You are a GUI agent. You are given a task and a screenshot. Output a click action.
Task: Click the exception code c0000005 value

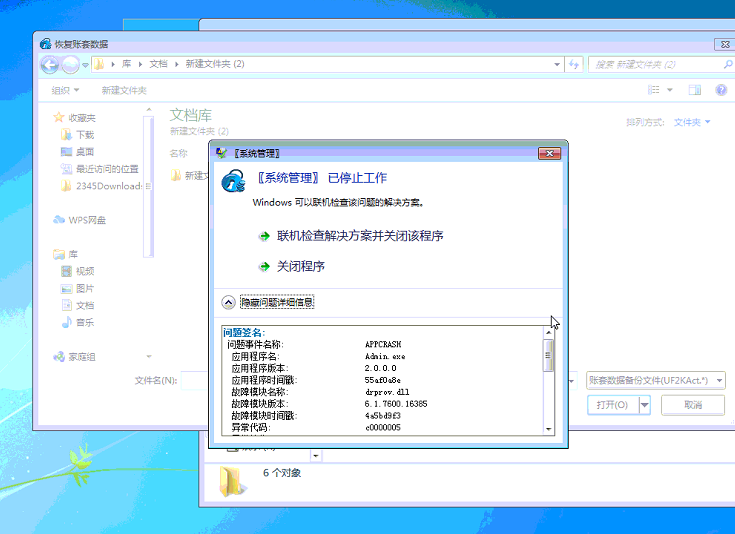click(x=382, y=428)
